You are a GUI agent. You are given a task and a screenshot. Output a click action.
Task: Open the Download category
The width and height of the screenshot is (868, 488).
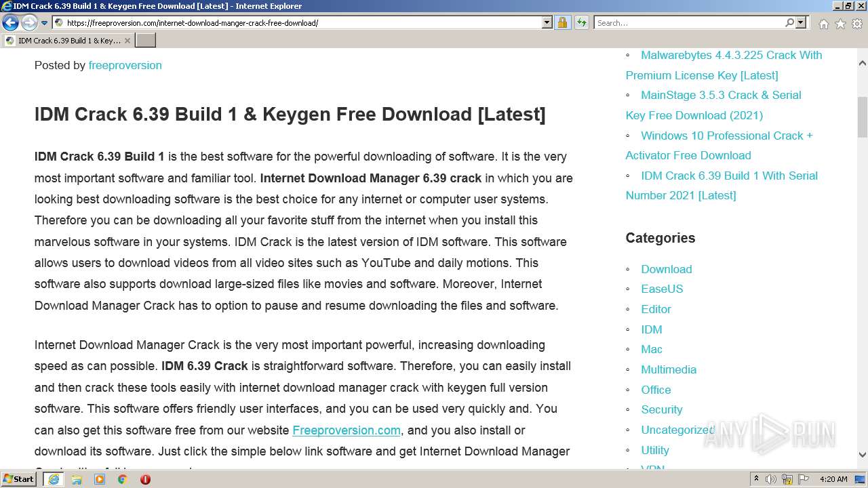667,269
